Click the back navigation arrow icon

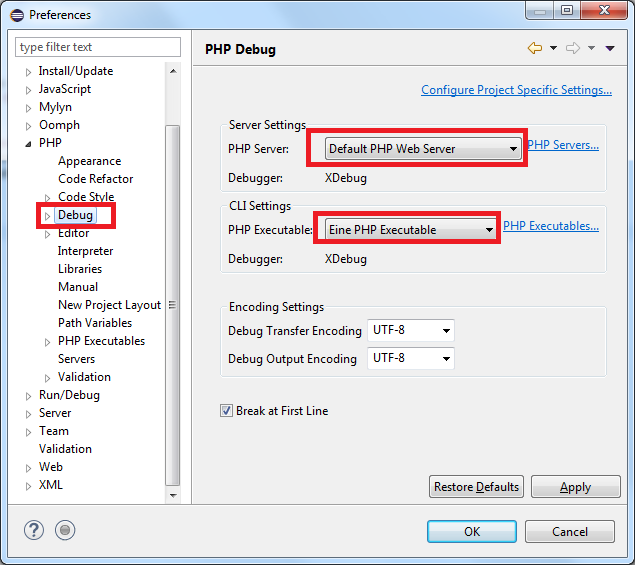534,48
